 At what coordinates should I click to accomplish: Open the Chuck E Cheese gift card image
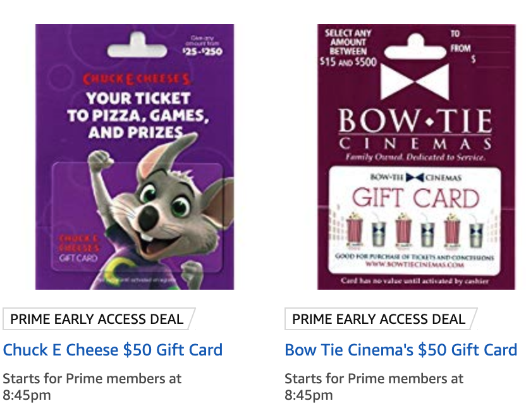pyautogui.click(x=135, y=157)
